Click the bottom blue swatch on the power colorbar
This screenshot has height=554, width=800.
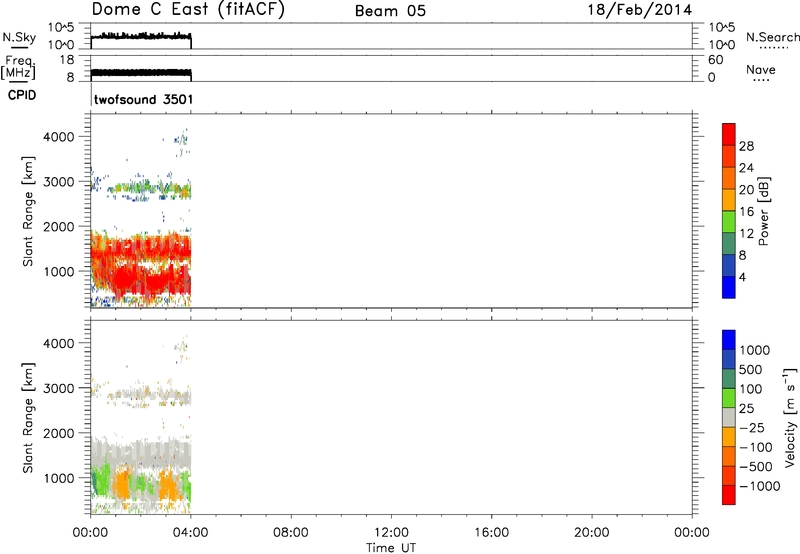click(729, 287)
